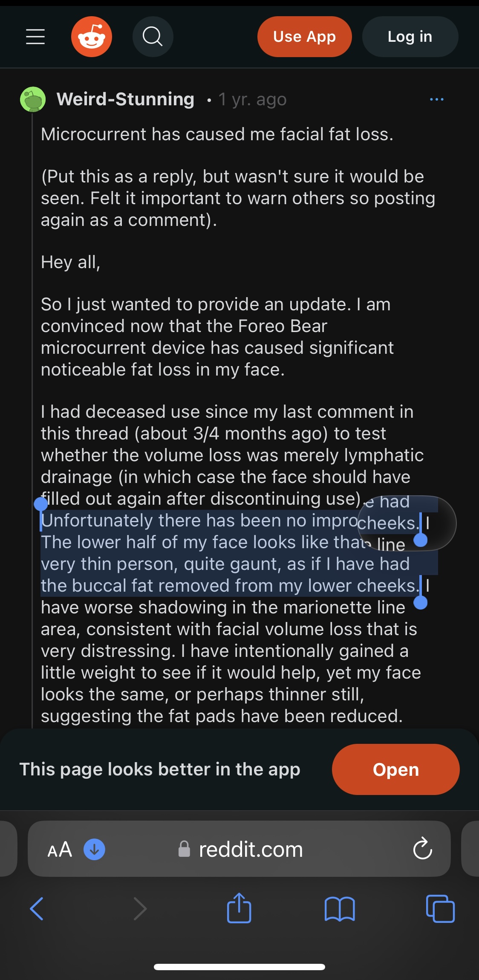The image size is (479, 980).
Task: Open Safari bookmarks book icon
Action: (x=340, y=909)
